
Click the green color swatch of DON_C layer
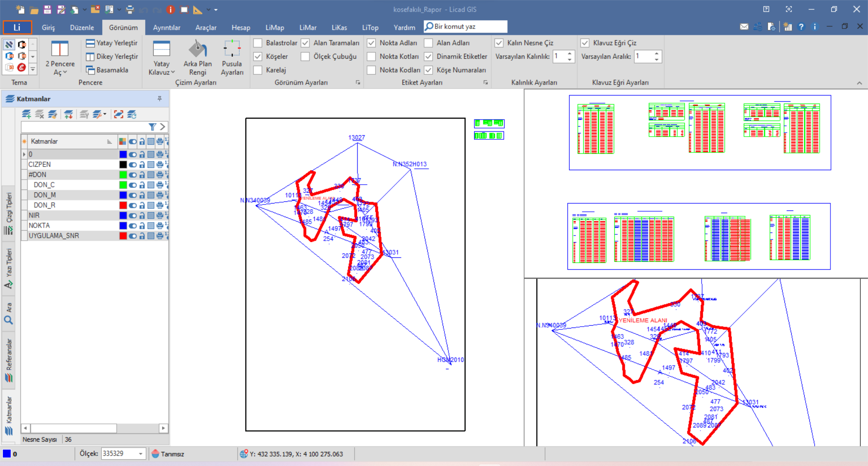[x=123, y=185]
